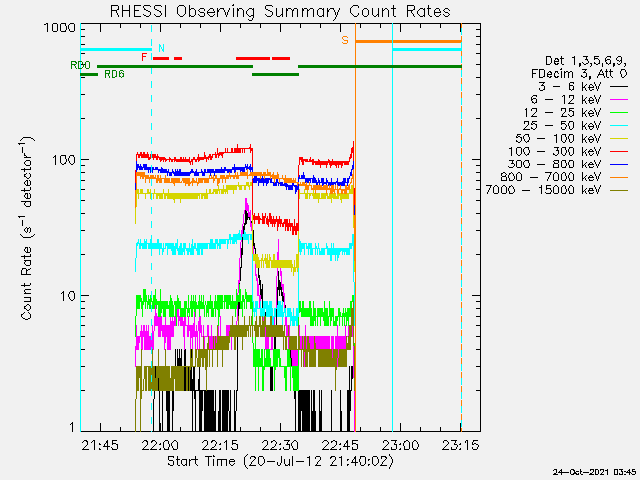Select the '800 - 7000 keV' legend label
Image resolution: width=640 pixels, height=480 pixels.
pos(551,177)
